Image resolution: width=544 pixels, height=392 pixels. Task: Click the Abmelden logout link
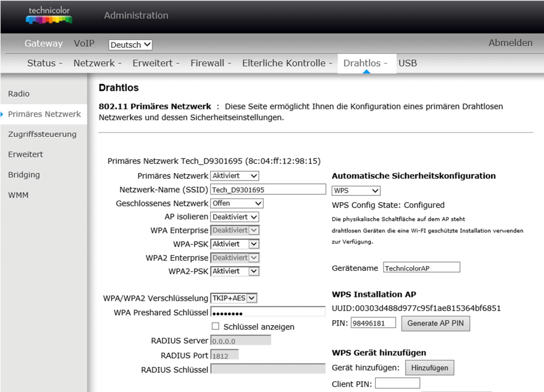pos(510,43)
